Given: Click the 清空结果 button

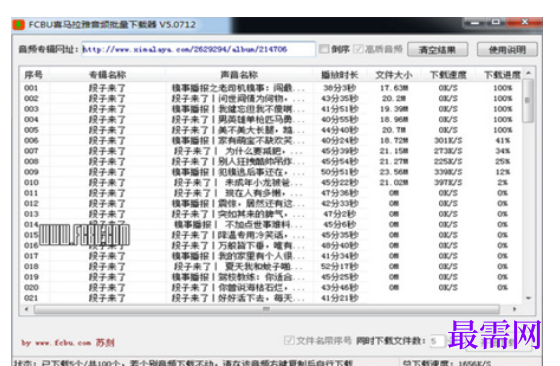Looking at the screenshot, I should click(x=438, y=50).
